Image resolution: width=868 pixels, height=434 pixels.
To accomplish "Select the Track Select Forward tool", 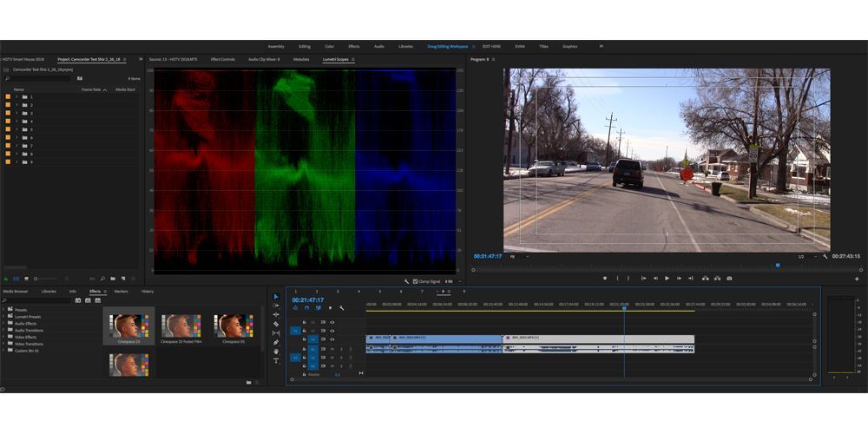I will 276,306.
